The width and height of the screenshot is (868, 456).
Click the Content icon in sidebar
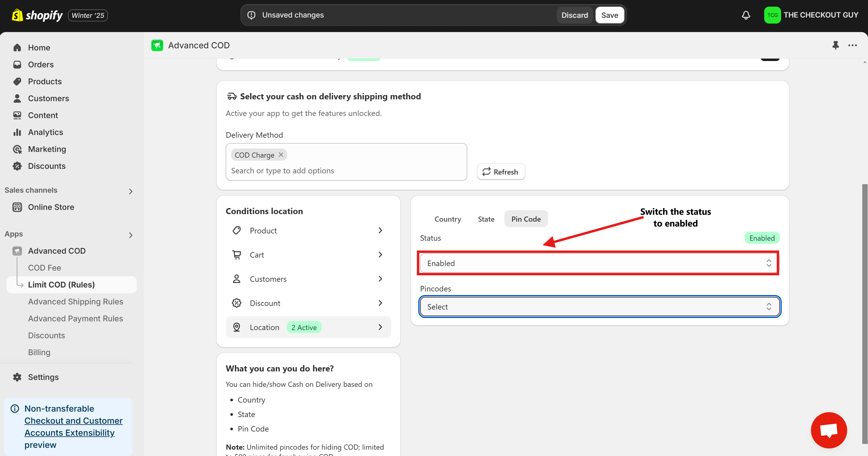(x=17, y=115)
